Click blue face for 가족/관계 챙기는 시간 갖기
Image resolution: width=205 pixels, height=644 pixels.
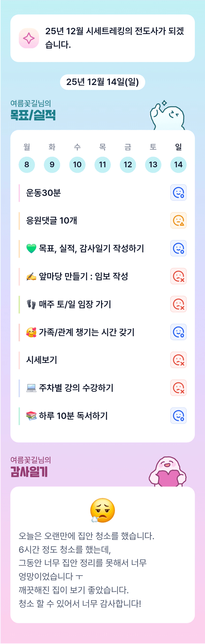coord(178,332)
